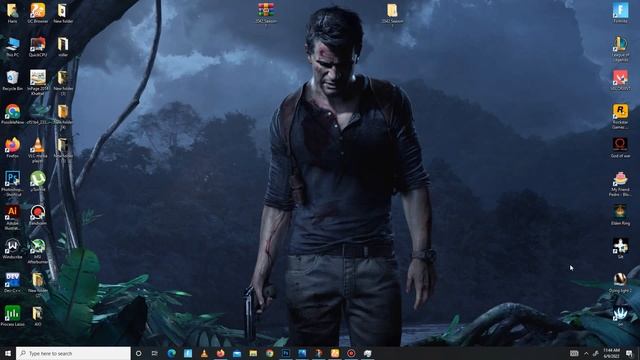Screen dimensions: 640x360
Task: Open the God of War shortcut
Action: [x=620, y=148]
